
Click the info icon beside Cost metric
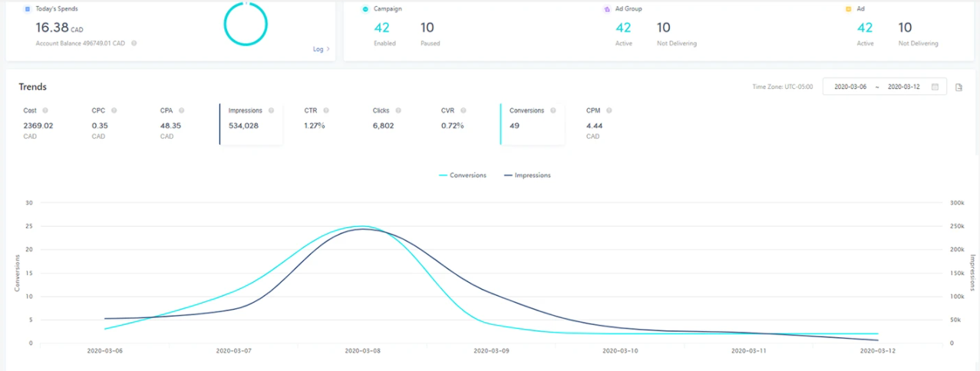pos(45,110)
